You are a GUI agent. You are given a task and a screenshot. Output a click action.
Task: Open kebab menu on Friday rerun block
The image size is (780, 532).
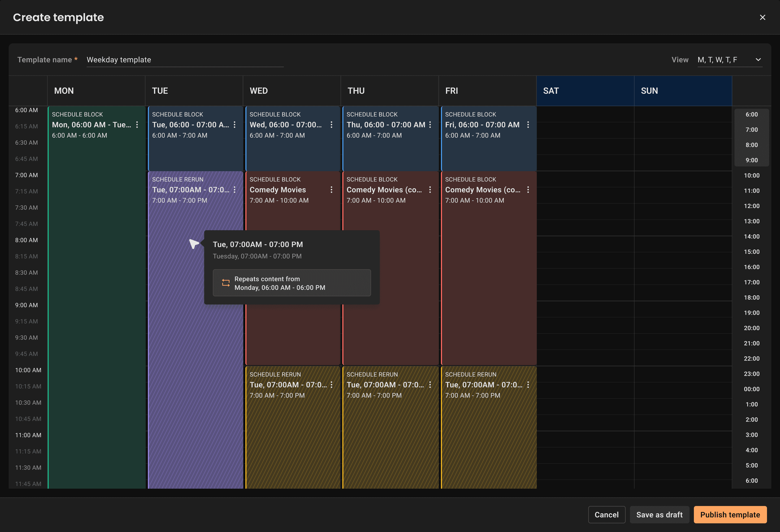pos(528,385)
